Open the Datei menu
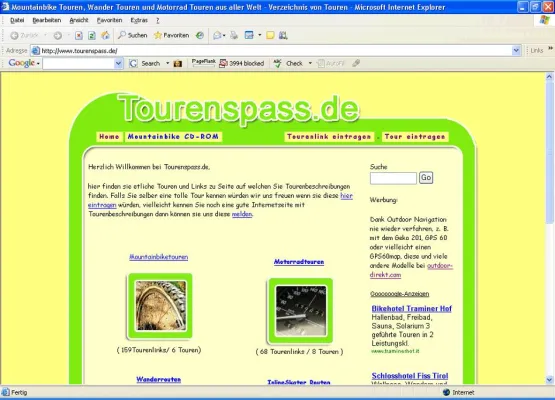The height and width of the screenshot is (400, 555). [x=17, y=20]
